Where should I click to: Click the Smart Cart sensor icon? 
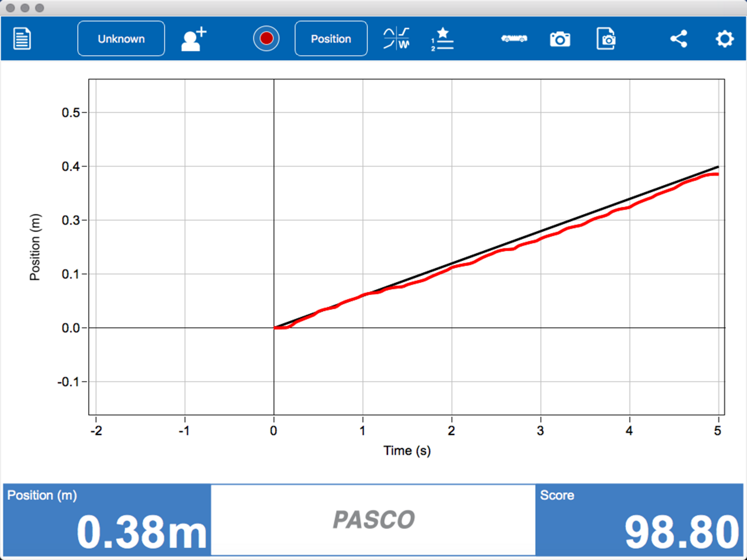tap(514, 39)
